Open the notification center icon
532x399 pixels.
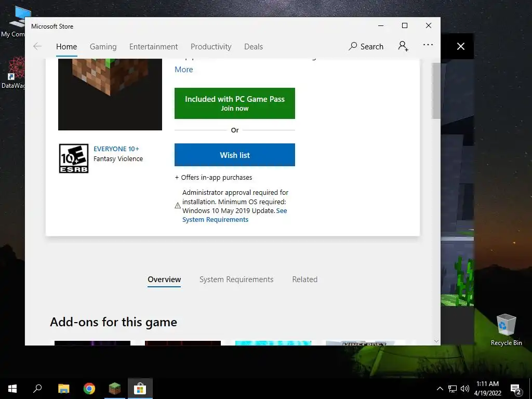(x=515, y=389)
